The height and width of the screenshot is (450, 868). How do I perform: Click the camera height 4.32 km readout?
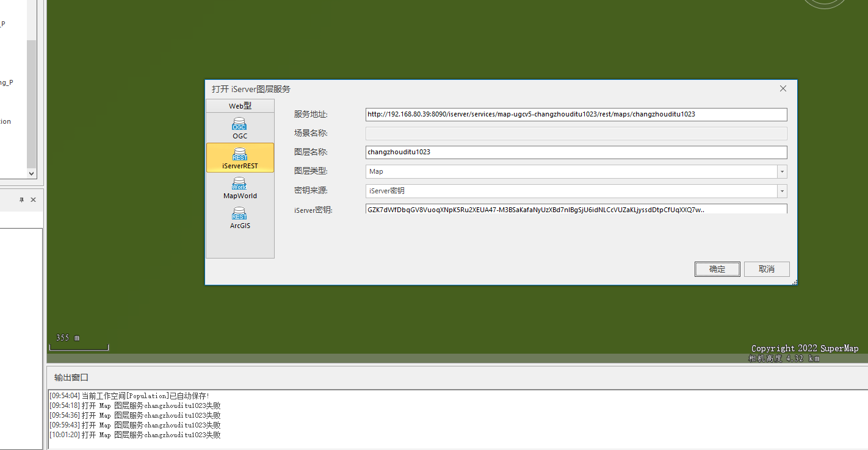coord(784,359)
